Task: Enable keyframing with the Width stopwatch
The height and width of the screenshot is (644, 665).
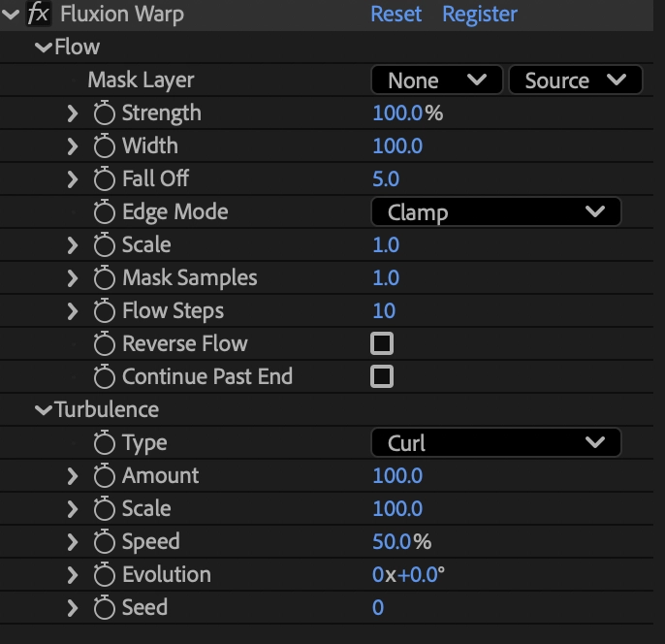Action: tap(105, 146)
